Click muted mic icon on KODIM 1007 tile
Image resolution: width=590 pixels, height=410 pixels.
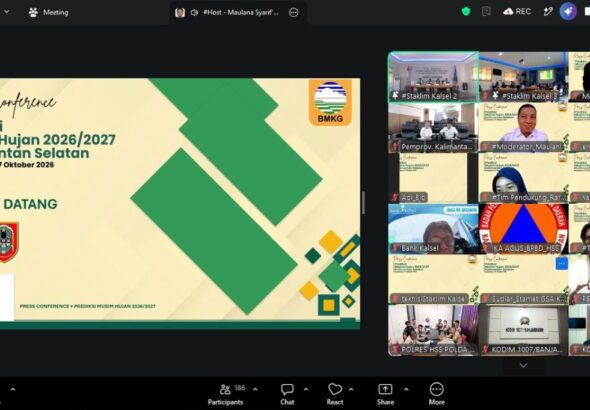click(x=485, y=349)
